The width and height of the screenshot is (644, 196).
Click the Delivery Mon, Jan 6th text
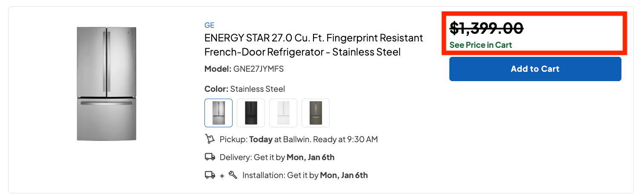277,157
